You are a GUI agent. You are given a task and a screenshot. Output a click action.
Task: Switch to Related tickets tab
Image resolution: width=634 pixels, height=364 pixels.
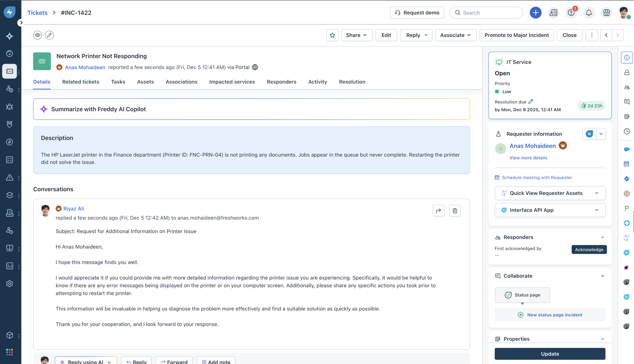coord(81,82)
